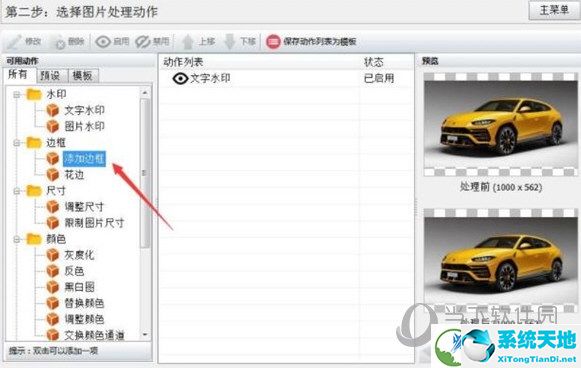
Task: Click the 图片水印 cube icon
Action: point(53,126)
